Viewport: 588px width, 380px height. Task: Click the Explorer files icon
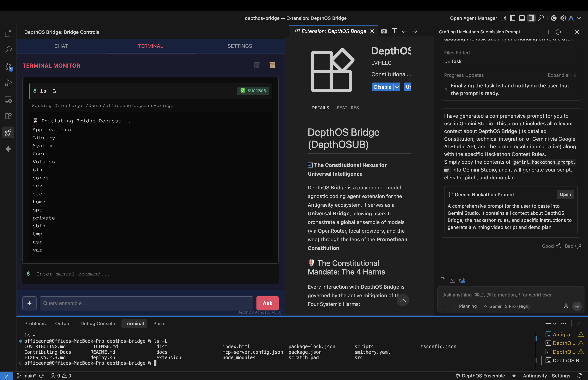pos(8,33)
